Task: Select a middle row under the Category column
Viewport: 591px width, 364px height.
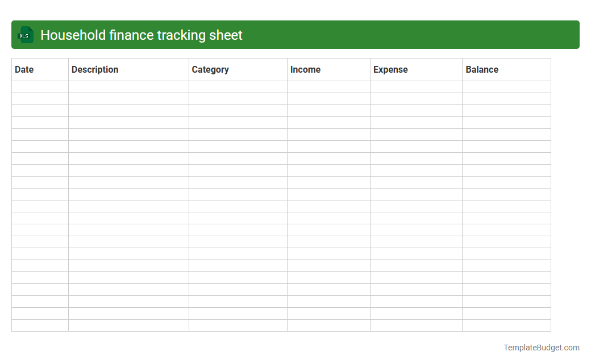Action: (x=238, y=206)
